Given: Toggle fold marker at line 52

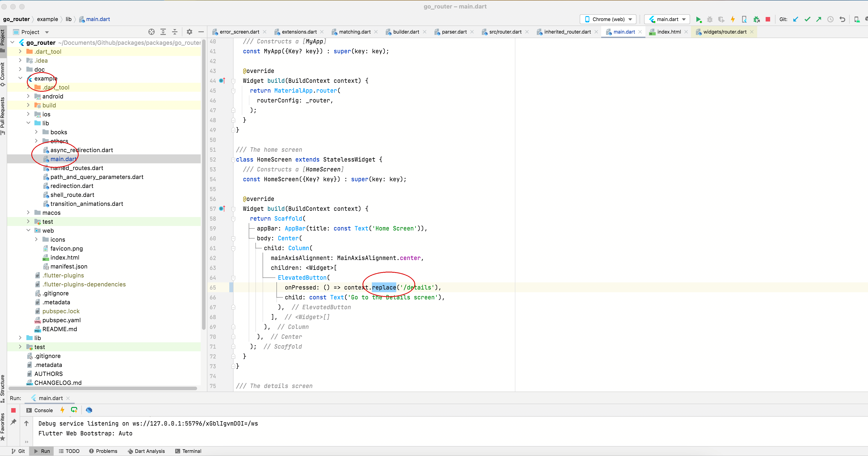Looking at the screenshot, I should coord(233,160).
